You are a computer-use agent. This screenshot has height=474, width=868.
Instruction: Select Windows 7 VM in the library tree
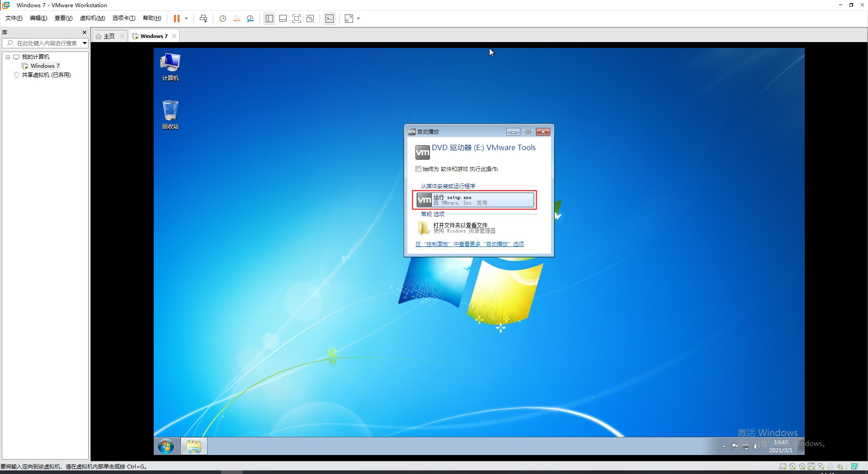[45, 66]
